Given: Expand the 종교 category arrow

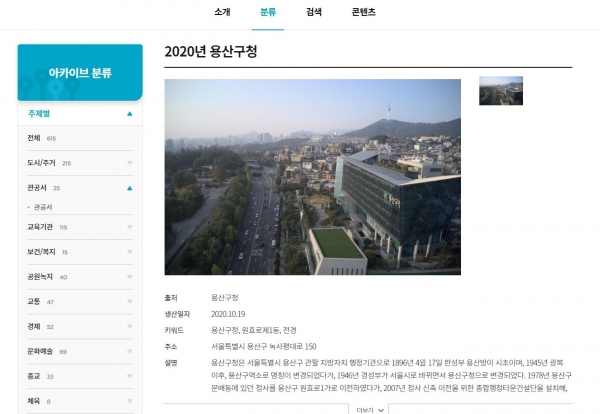Looking at the screenshot, I should point(130,376).
